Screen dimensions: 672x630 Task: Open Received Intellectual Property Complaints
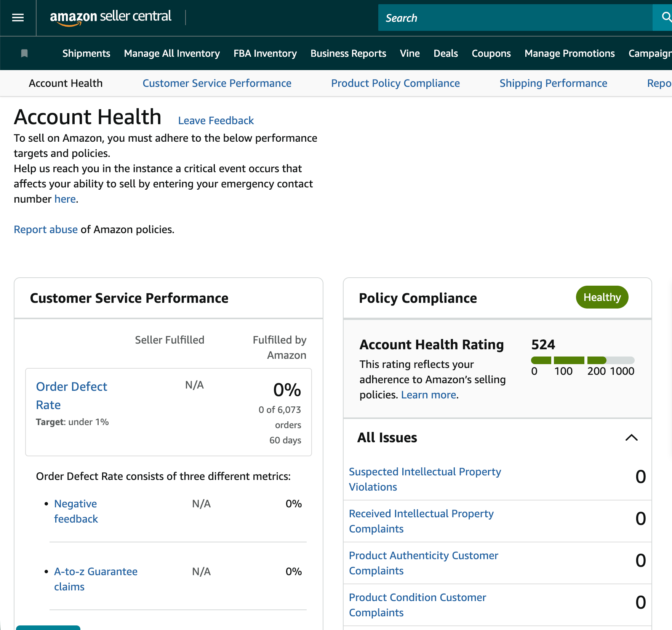[421, 521]
